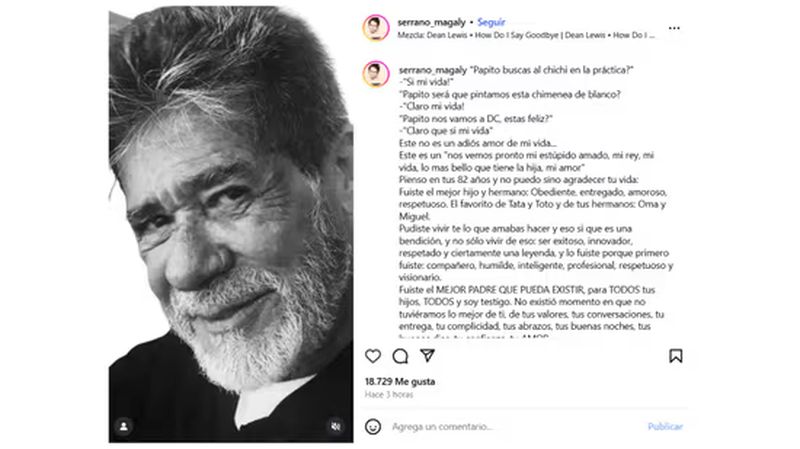Viewport: 800px width, 449px height.
Task: Open the profile picture in the post header
Action: (375, 27)
